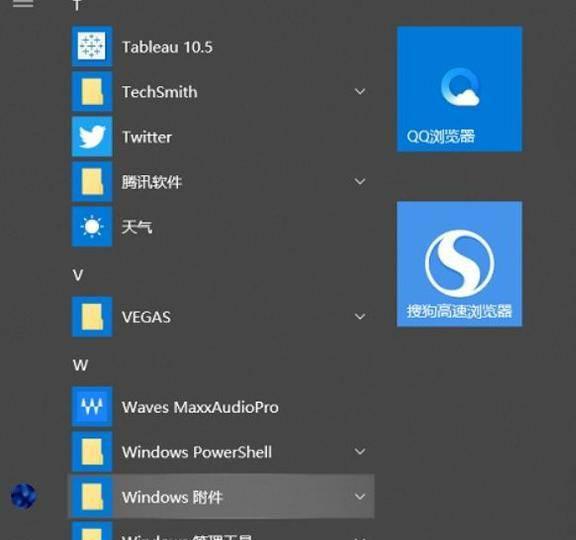The image size is (576, 540).
Task: Jump to the W letter header
Action: tap(80, 365)
